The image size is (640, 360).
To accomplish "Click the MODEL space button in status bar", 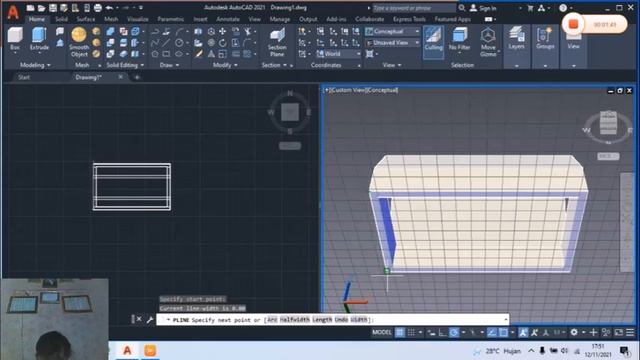I will (382, 333).
